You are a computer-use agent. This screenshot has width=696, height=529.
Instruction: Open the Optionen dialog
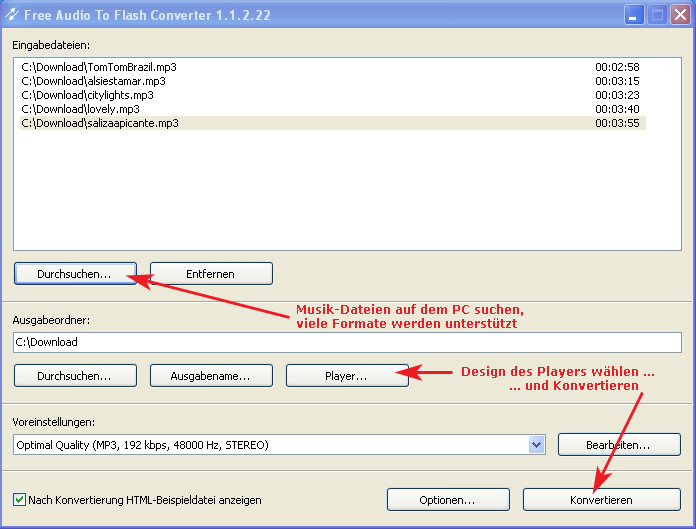448,499
